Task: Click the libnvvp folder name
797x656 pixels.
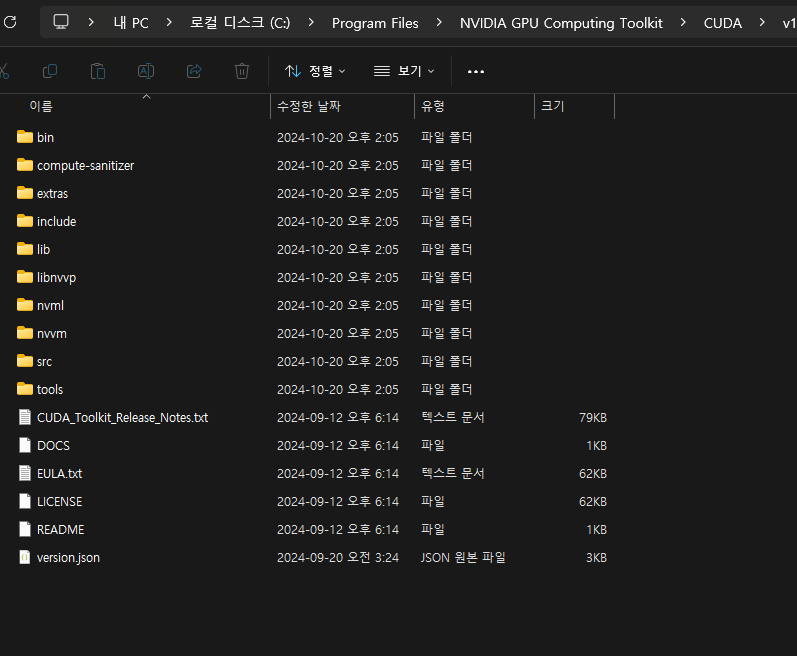Action: (56, 277)
